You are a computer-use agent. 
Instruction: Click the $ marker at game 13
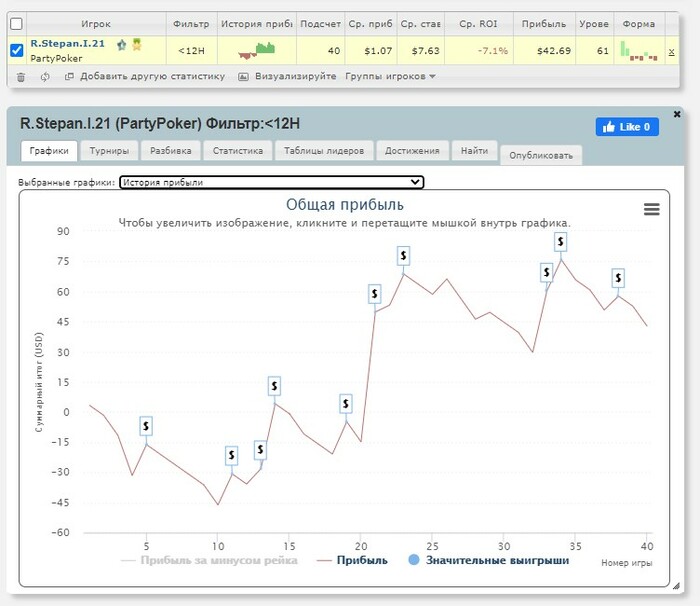tap(260, 449)
